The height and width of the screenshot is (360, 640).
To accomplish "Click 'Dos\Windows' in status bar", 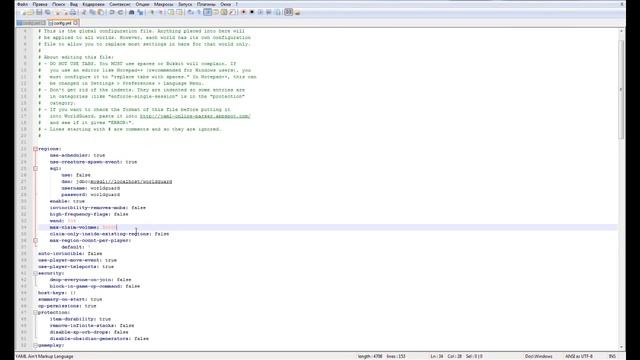I will tap(538, 356).
